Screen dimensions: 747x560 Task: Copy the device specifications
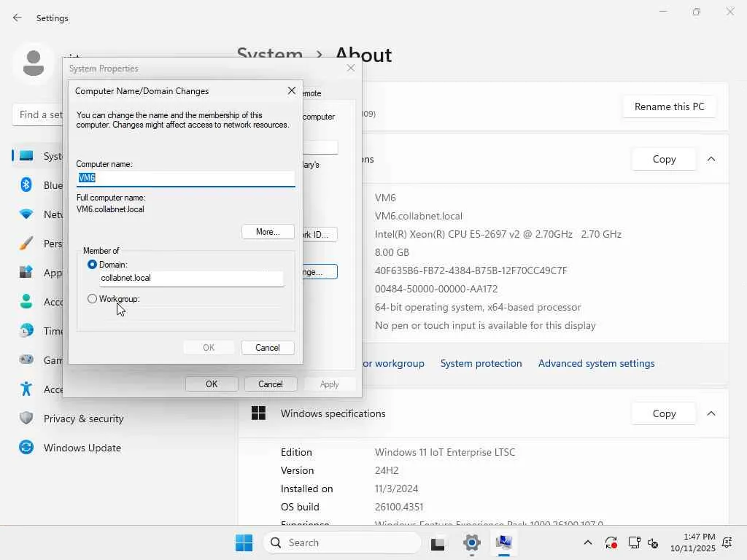(x=664, y=159)
